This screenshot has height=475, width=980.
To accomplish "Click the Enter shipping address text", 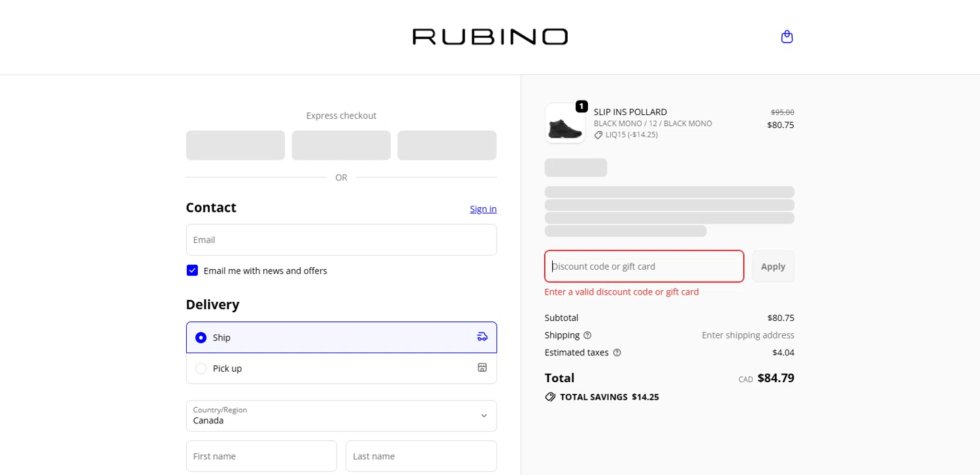I will click(748, 335).
